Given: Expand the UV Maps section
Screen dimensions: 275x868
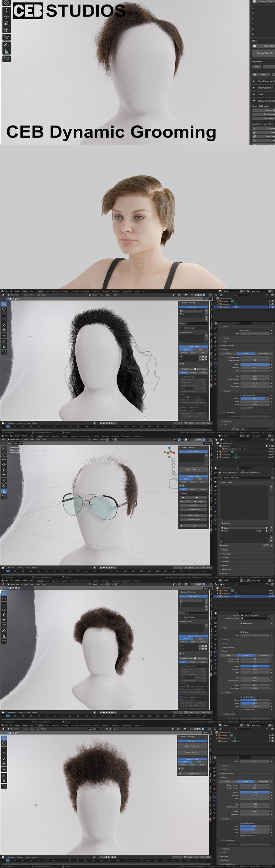Looking at the screenshot, I should click(x=224, y=550).
